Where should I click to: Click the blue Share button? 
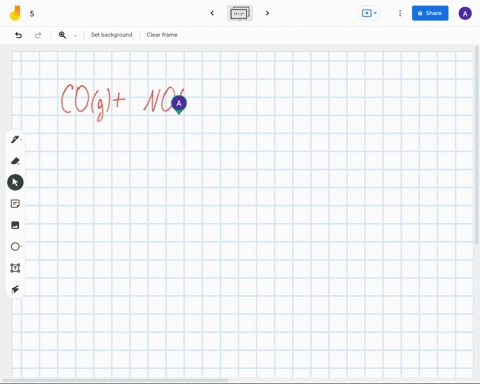coord(430,13)
